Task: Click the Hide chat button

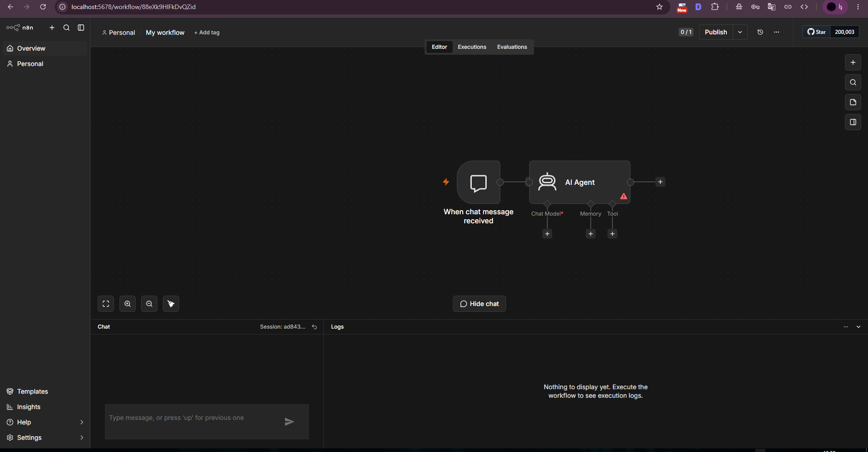Action: [479, 304]
